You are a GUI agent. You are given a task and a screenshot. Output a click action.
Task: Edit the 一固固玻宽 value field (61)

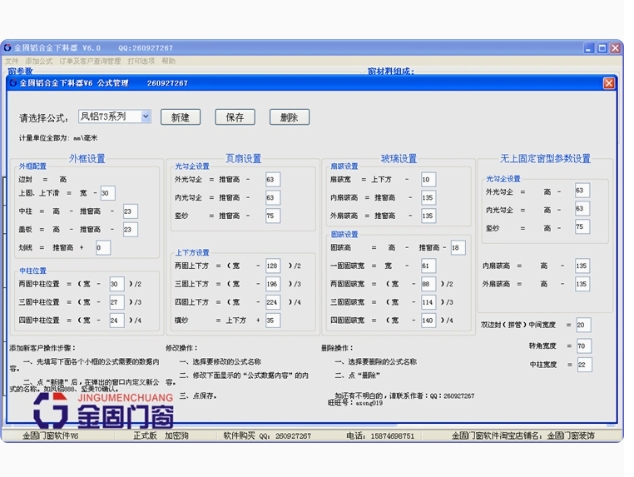(x=428, y=266)
